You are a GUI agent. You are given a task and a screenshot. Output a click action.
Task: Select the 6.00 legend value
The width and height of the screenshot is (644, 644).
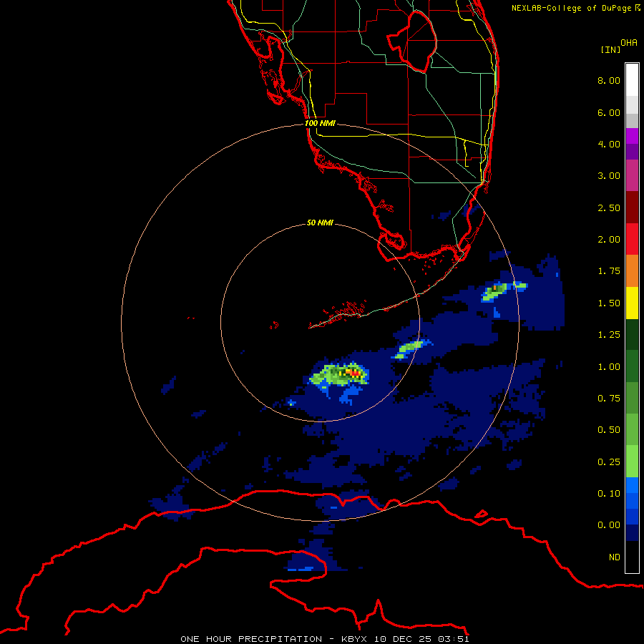pyautogui.click(x=609, y=112)
